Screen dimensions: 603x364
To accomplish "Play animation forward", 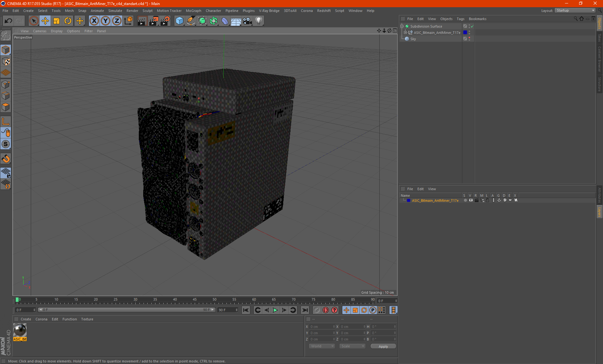I will (x=275, y=310).
